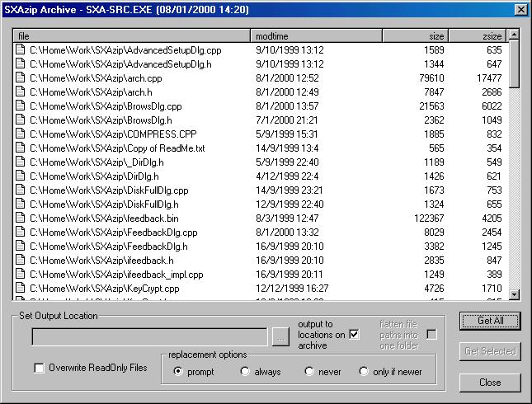The width and height of the screenshot is (532, 404).
Task: Click file icon beside FeedbackDlg.cpp
Action: 21,232
